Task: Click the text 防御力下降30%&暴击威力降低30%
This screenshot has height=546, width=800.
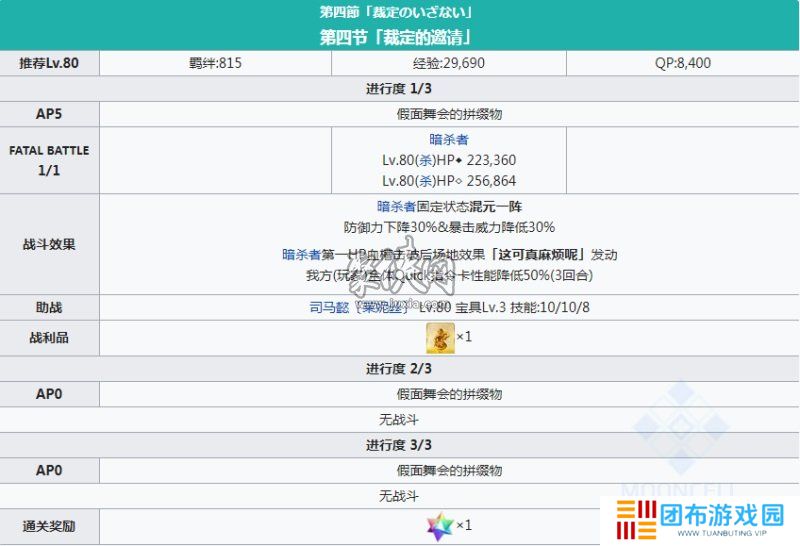Action: [x=449, y=227]
